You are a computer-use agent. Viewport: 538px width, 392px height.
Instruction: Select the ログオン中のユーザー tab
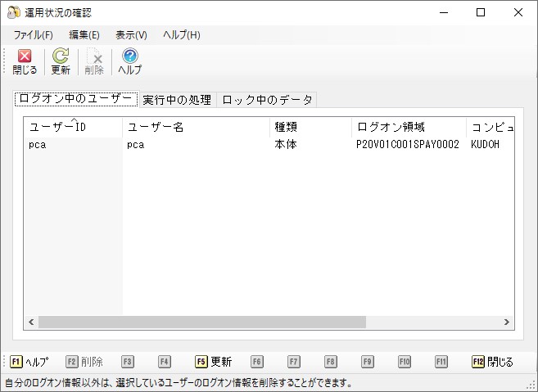click(x=76, y=99)
